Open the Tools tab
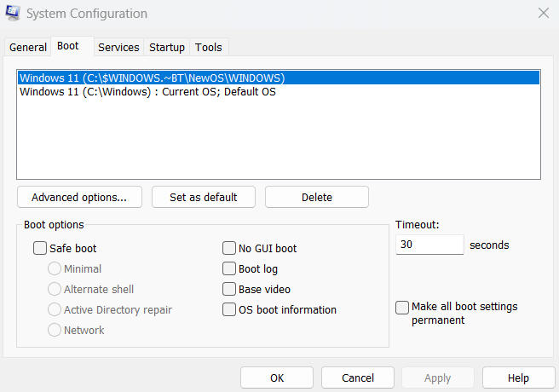Screen dimensions: 559x392 pyautogui.click(x=209, y=47)
